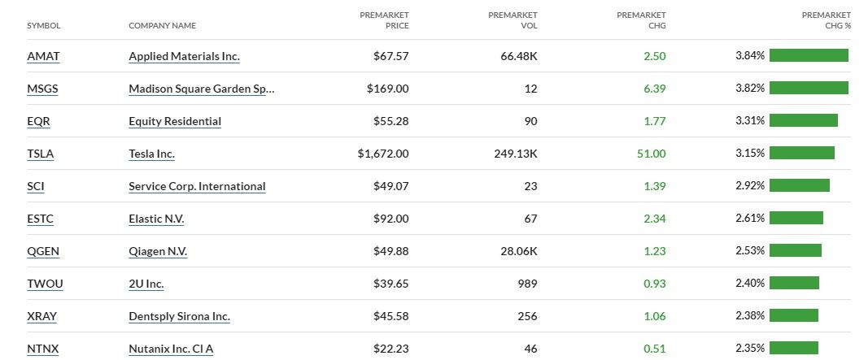Open the Nutanix Inc. Cl A link
Viewport: 868px width, 360px height.
(x=171, y=349)
